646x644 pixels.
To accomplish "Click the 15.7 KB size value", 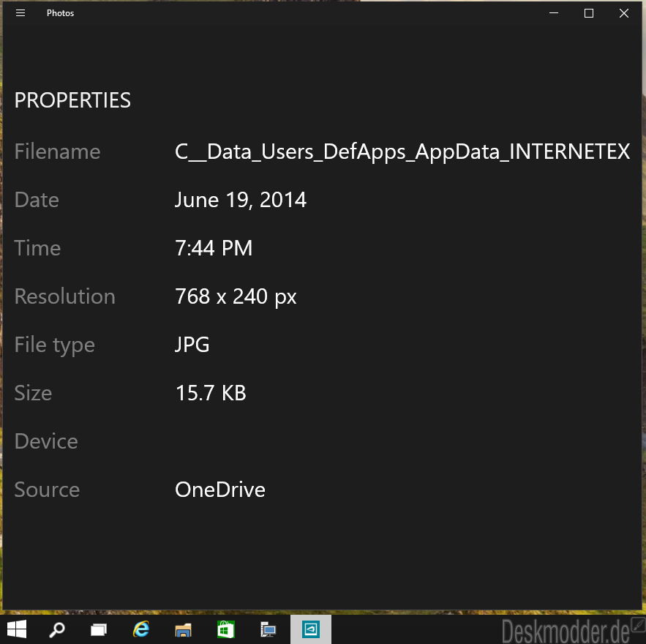I will coord(211,393).
